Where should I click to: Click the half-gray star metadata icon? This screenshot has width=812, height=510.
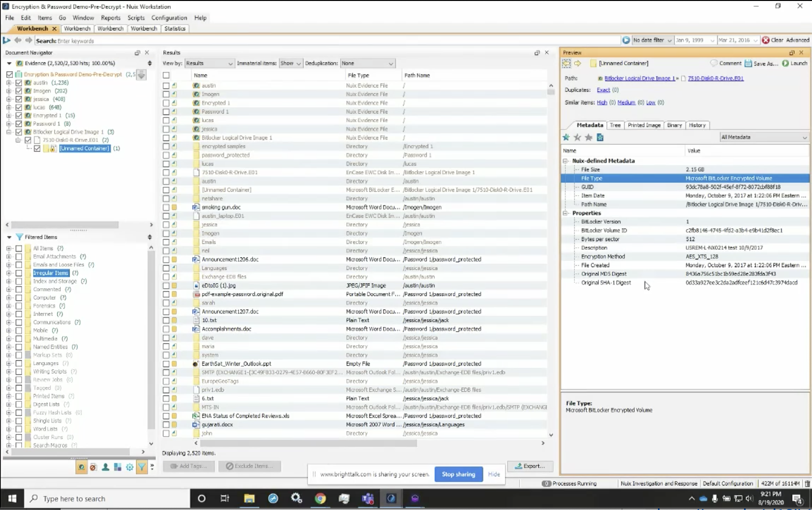coord(577,138)
